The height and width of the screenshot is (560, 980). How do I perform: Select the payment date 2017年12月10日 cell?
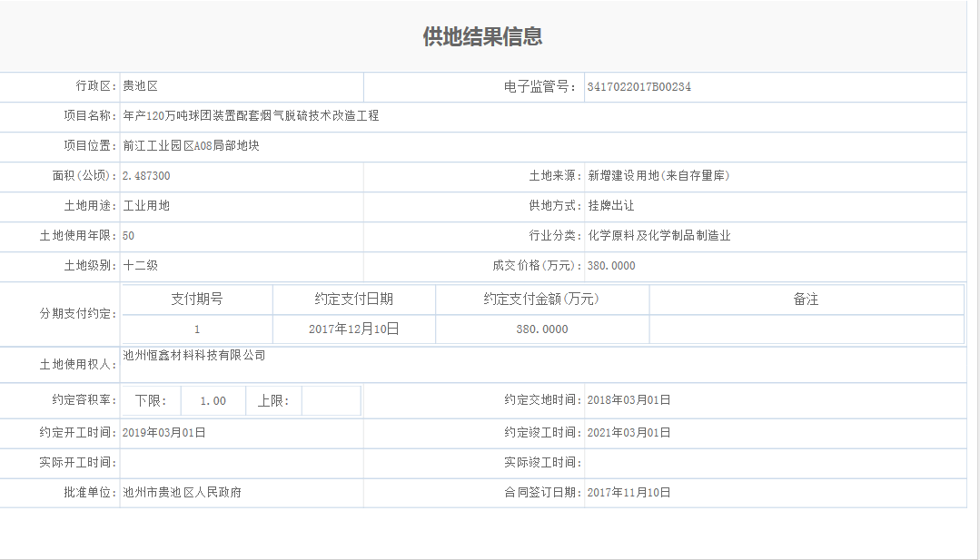[x=353, y=329]
